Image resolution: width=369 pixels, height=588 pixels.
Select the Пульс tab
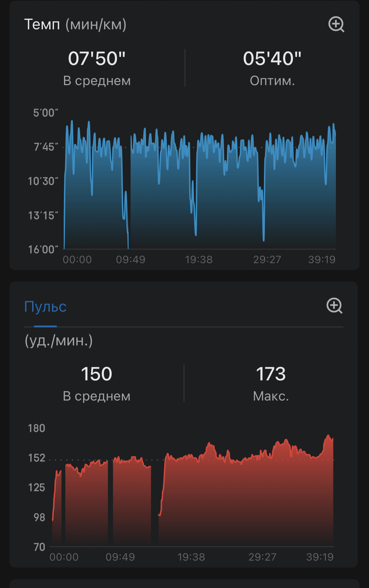coord(45,307)
